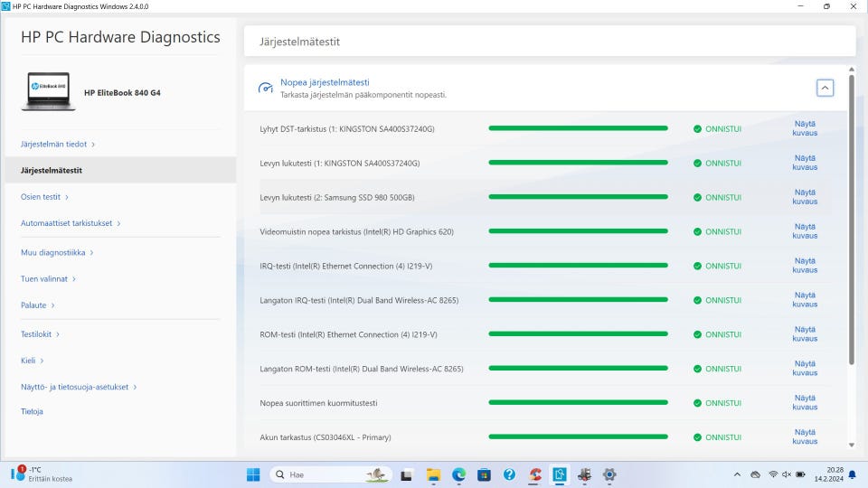Expand Automaattiset tarkistukset chevron arrow
Viewport: 868px width, 488px height.
(118, 223)
